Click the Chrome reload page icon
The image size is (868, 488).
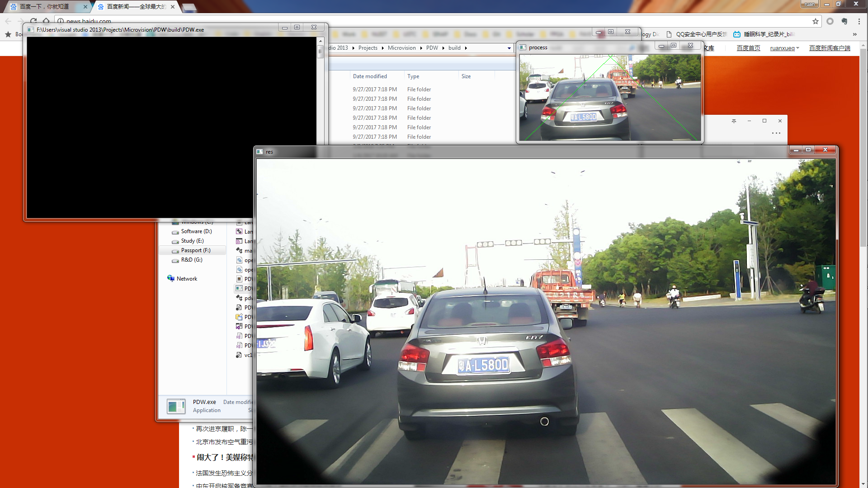click(33, 21)
